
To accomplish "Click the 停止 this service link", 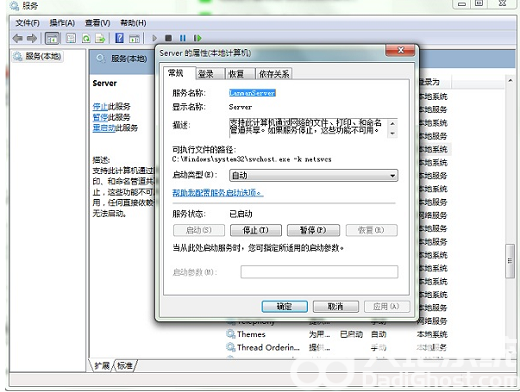I will [100, 107].
